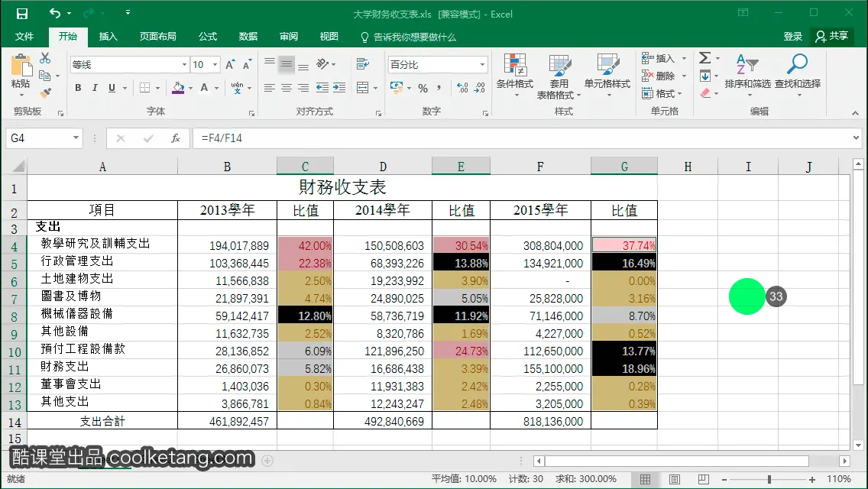Click the Decrease Decimal icon

(x=480, y=88)
